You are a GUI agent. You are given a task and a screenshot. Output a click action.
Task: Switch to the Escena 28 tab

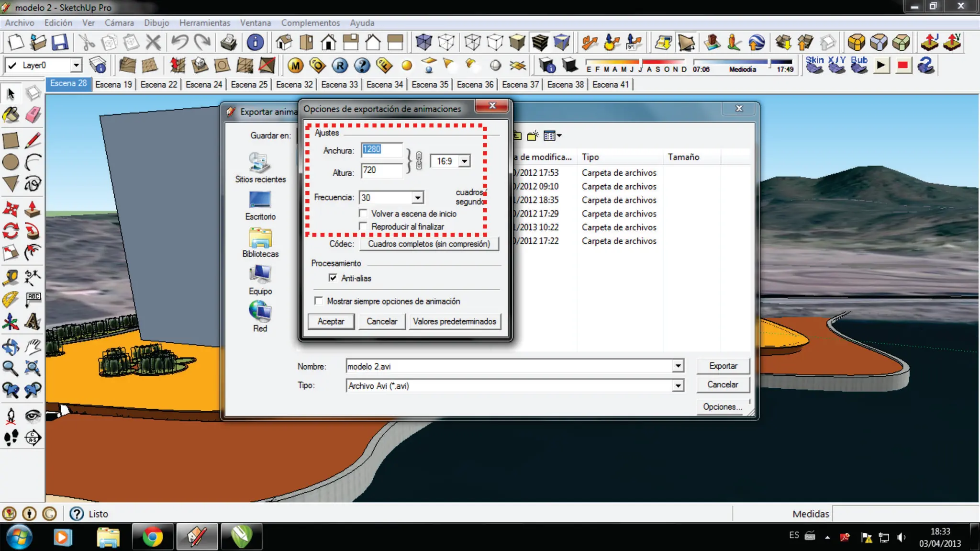pyautogui.click(x=68, y=83)
